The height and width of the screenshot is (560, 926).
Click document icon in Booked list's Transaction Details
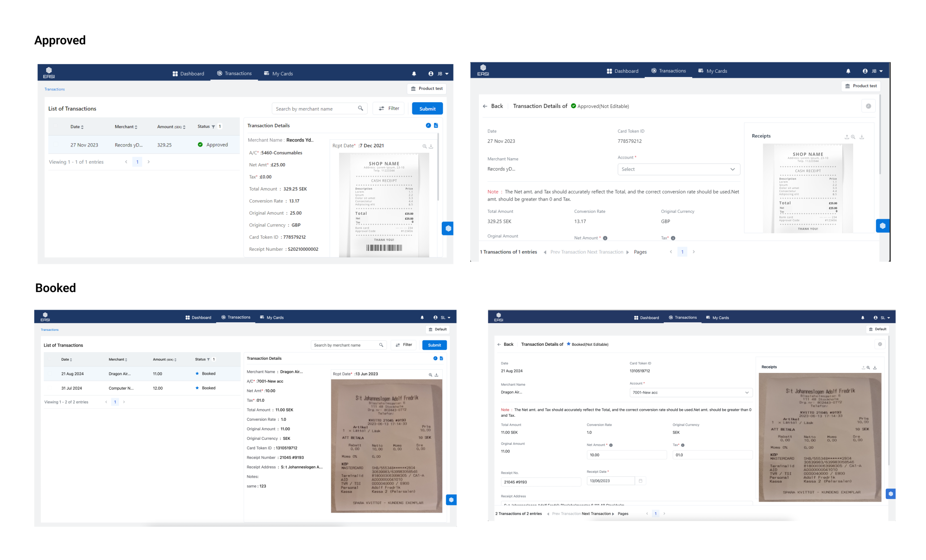pos(441,358)
